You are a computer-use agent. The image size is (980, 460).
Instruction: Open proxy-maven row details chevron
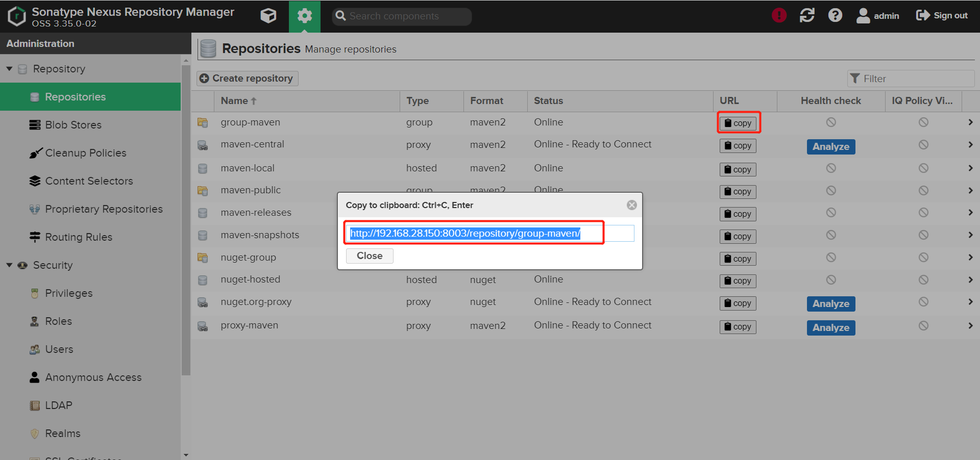coord(970,325)
